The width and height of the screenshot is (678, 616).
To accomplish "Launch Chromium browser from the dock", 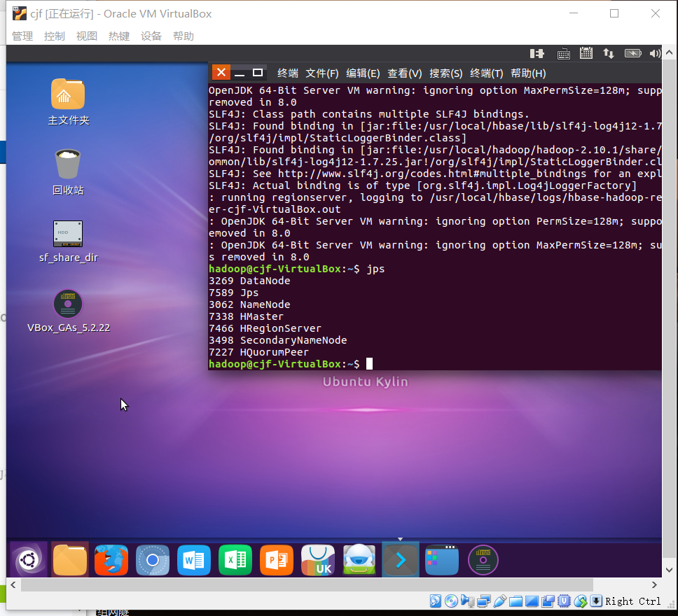I will (153, 560).
